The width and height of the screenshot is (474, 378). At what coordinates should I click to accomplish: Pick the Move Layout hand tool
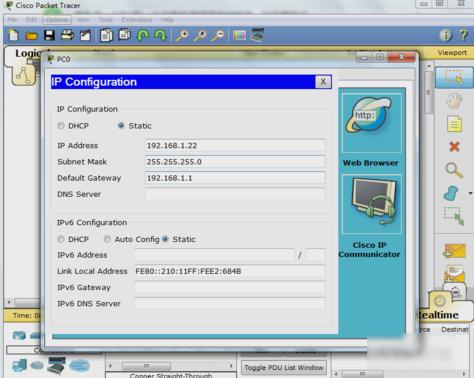click(x=454, y=100)
